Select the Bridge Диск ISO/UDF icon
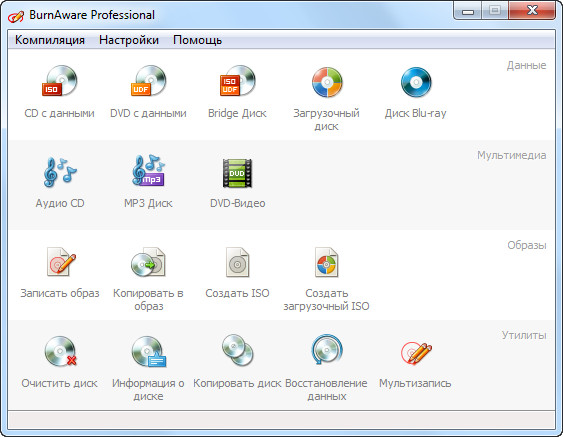Viewport: 563px width, 437px height. click(x=237, y=81)
